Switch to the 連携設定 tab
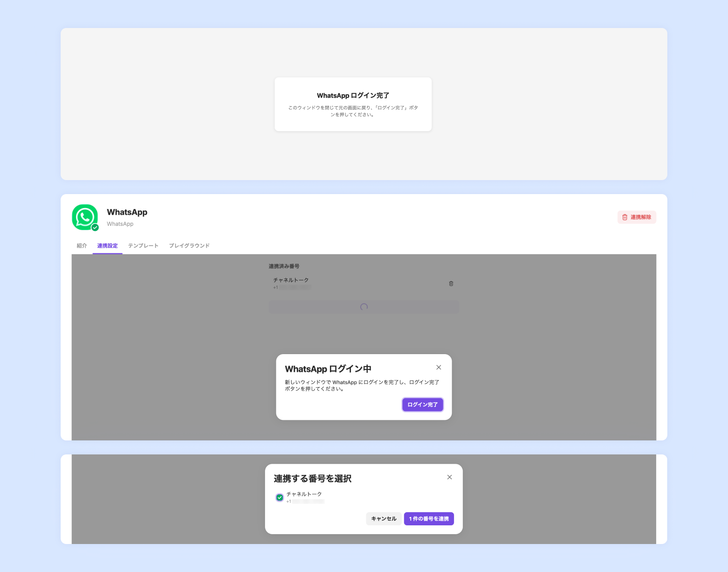This screenshot has width=728, height=572. click(107, 245)
